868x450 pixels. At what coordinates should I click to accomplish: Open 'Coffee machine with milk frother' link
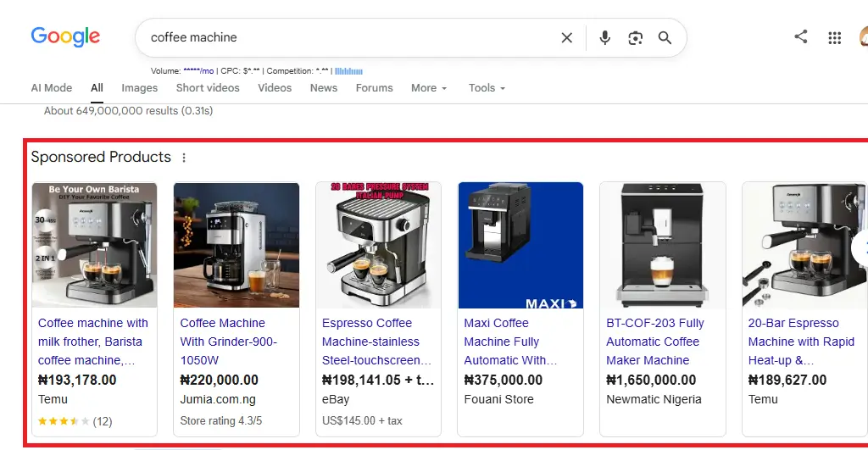(93, 342)
